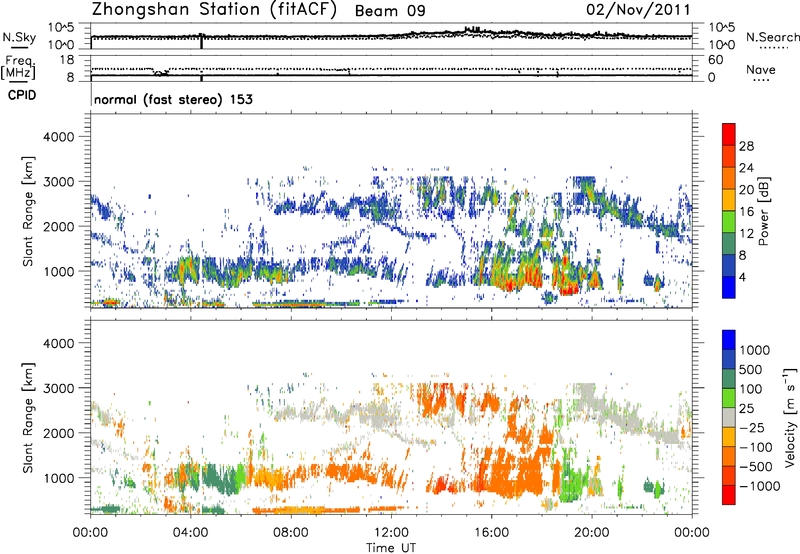Click 'normal (fast stereo) 153' text
The height and width of the screenshot is (554, 800).
coord(173,99)
